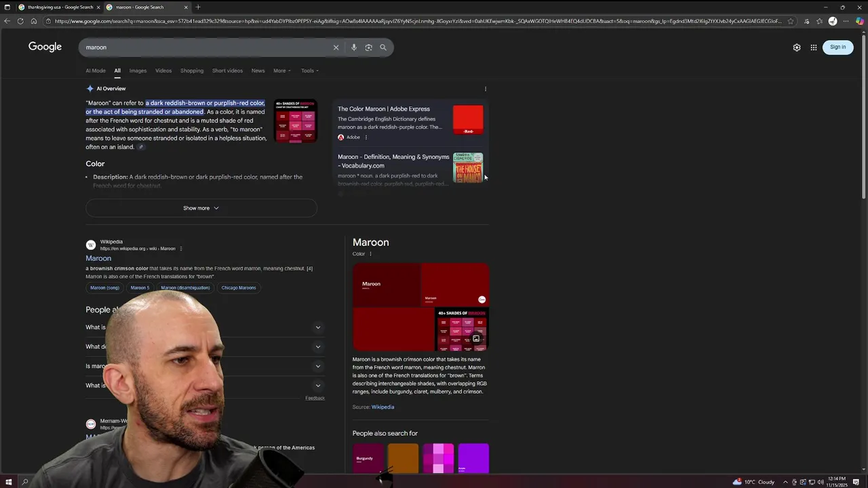Image resolution: width=868 pixels, height=488 pixels.
Task: Open Windows taskbar search
Action: pos(25,482)
